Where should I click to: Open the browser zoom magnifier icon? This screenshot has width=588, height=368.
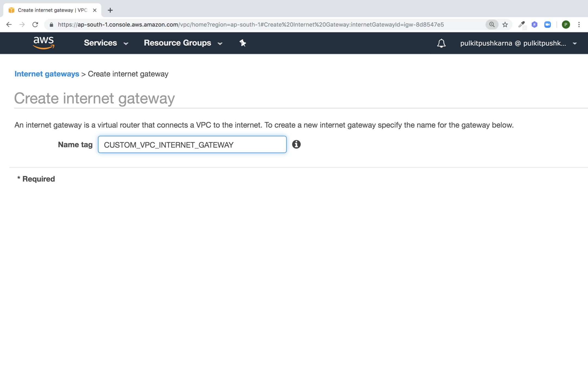coord(492,25)
